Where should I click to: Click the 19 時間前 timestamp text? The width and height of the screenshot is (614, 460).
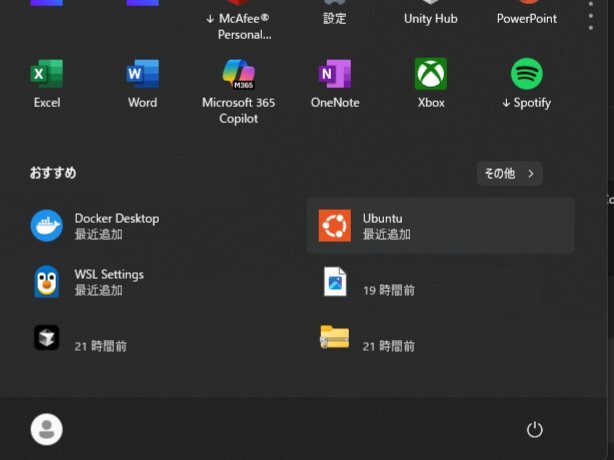pyautogui.click(x=388, y=290)
